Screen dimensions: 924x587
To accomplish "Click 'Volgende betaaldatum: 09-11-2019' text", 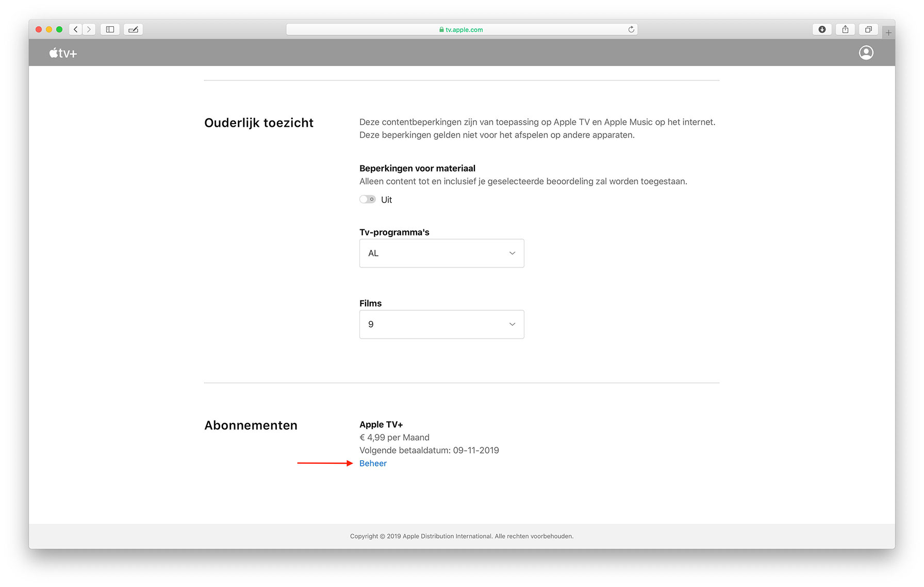I will [429, 450].
